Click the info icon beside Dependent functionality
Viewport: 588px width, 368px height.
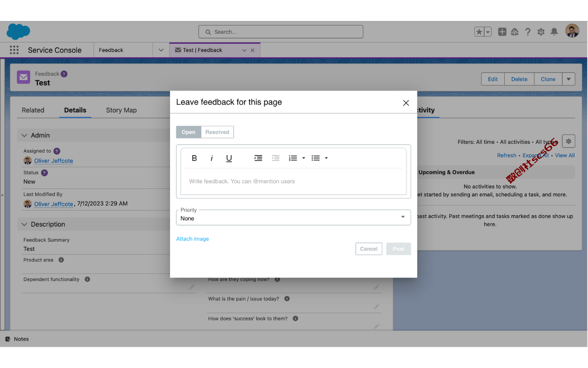point(87,279)
